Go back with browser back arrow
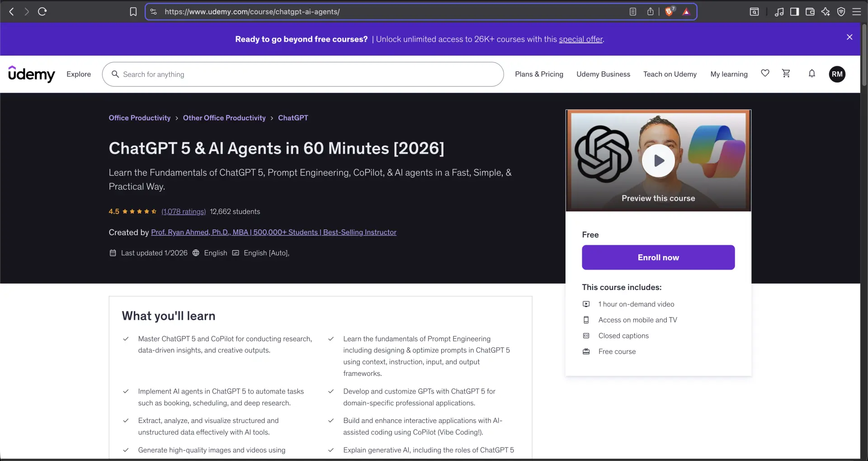Viewport: 868px width, 461px height. 12,12
